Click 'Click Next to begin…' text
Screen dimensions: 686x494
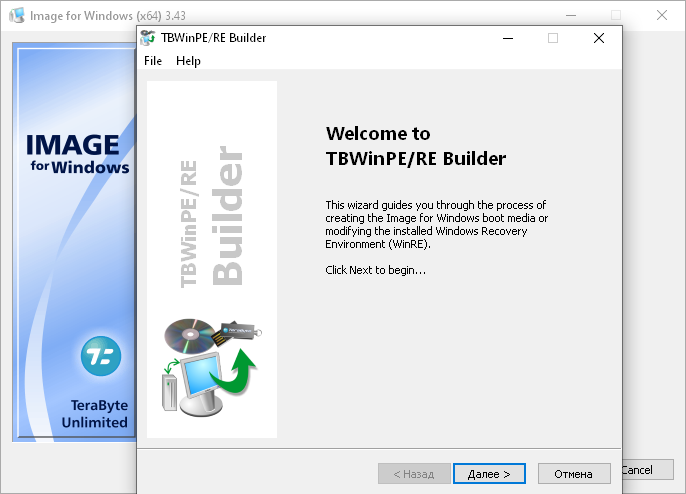[x=375, y=270]
